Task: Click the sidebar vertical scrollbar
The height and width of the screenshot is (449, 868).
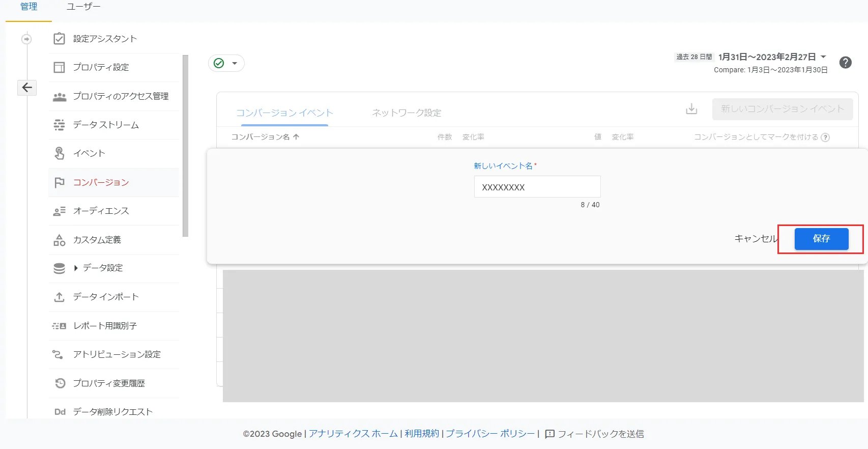Action: pos(185,146)
